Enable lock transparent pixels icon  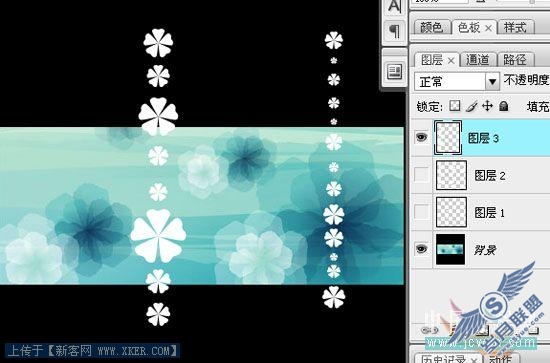pos(455,106)
